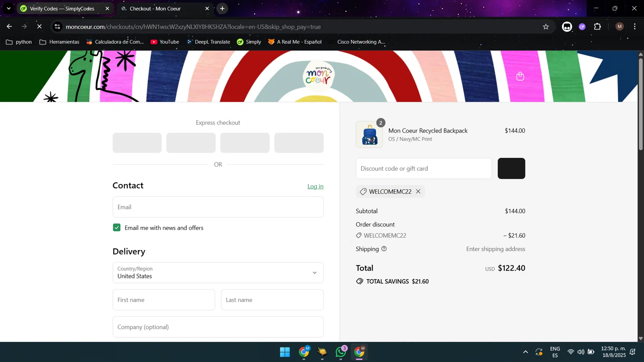Viewport: 644px width, 362px height.
Task: Open the battery status tray icon
Action: pos(591,352)
